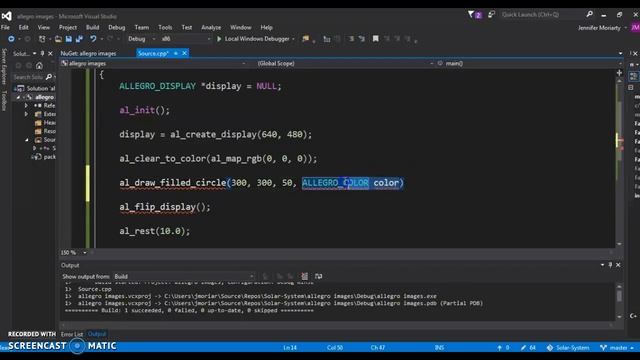Click the Navigate Backward arrow in toolbar
Image resolution: width=640 pixels, height=360 pixels.
(x=11, y=39)
